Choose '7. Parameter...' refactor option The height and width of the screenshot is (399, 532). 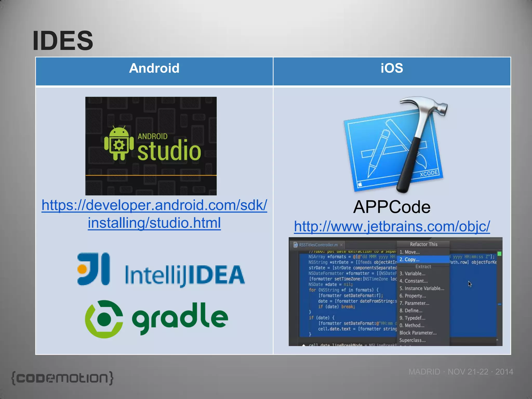pyautogui.click(x=423, y=303)
